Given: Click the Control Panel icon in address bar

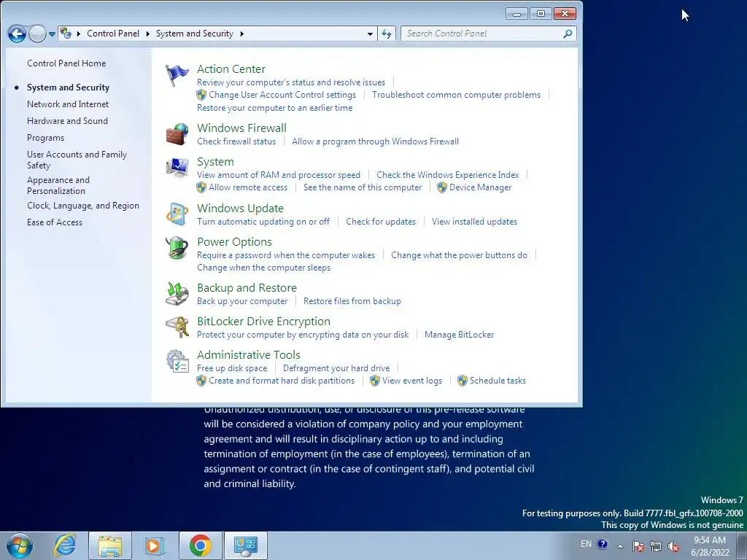Looking at the screenshot, I should tap(66, 34).
